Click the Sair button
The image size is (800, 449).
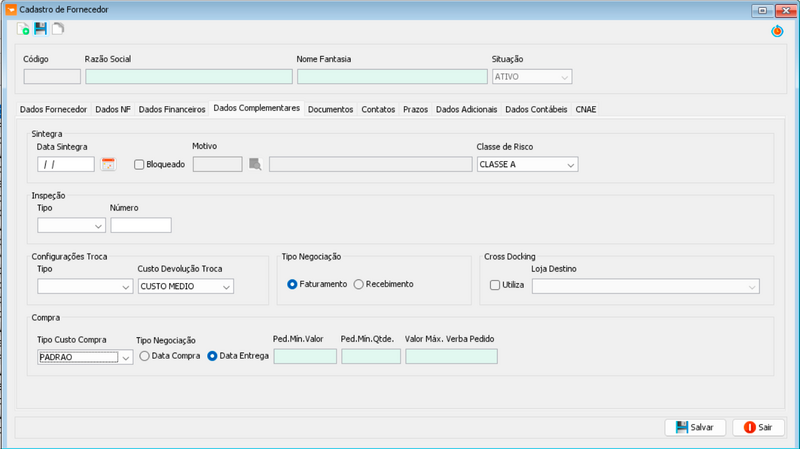(758, 428)
